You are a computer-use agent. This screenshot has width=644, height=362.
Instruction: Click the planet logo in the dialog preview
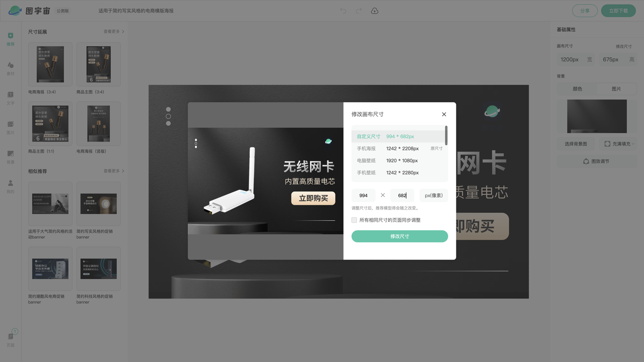coord(328,141)
